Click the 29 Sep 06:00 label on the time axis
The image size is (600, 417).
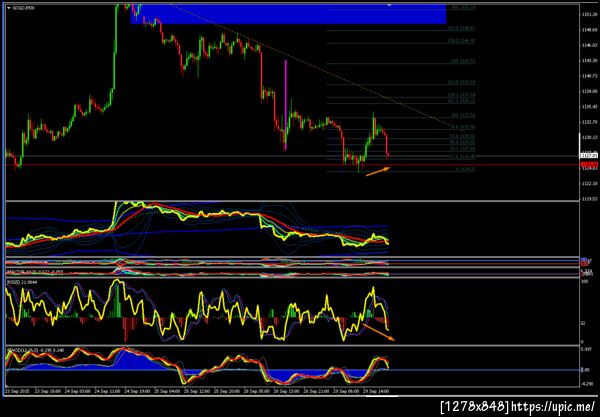point(346,391)
